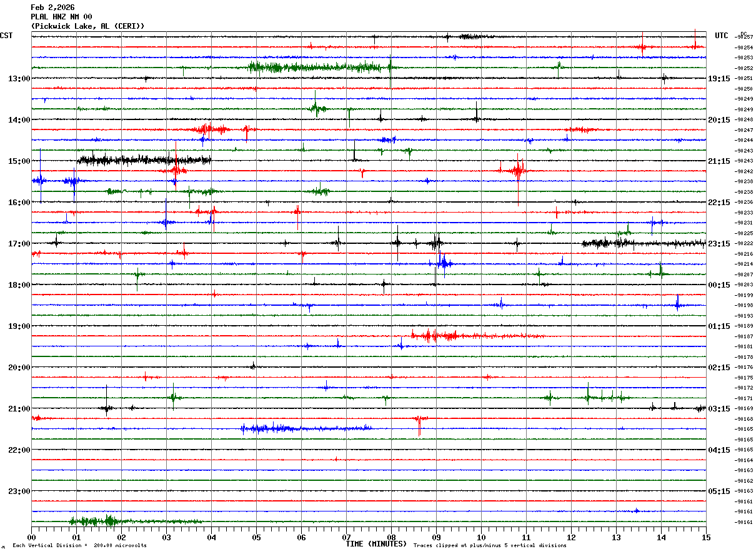Click the '01:15' UTC time label
Screen dimensions: 756x554
click(x=719, y=326)
